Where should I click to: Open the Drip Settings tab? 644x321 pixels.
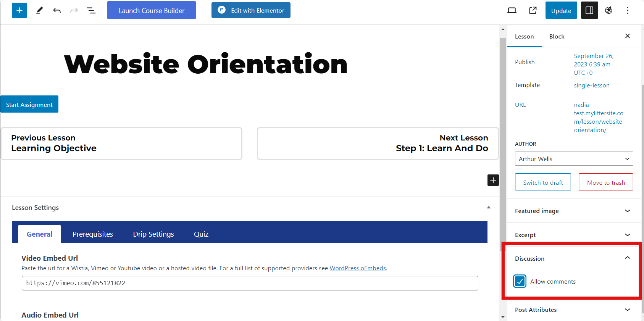[x=153, y=234]
